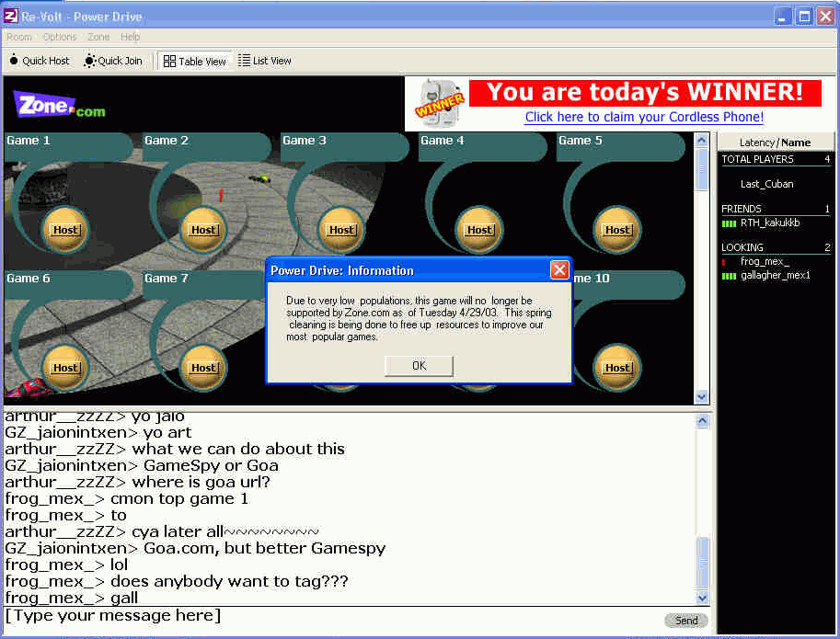The width and height of the screenshot is (840, 639).
Task: Maximize the Re-Volt Power Drive window
Action: (804, 17)
